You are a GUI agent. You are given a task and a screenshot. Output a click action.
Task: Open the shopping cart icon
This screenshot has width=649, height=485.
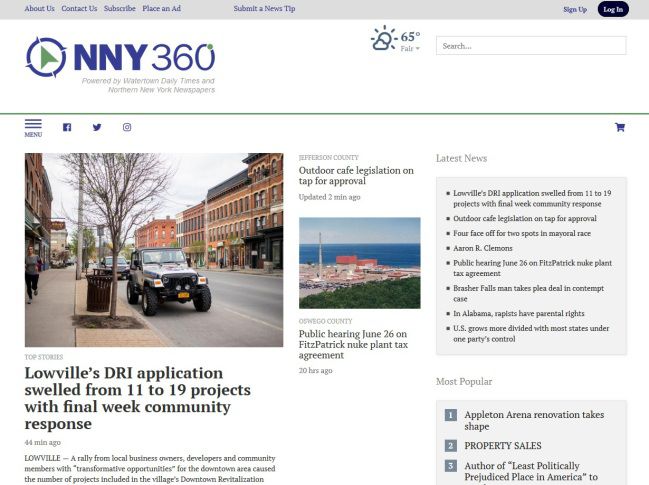point(620,127)
